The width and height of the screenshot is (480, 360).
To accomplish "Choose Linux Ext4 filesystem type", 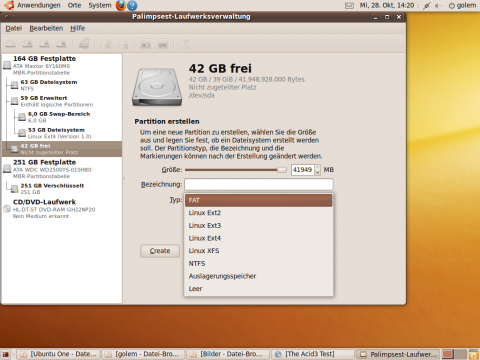I will coord(259,238).
